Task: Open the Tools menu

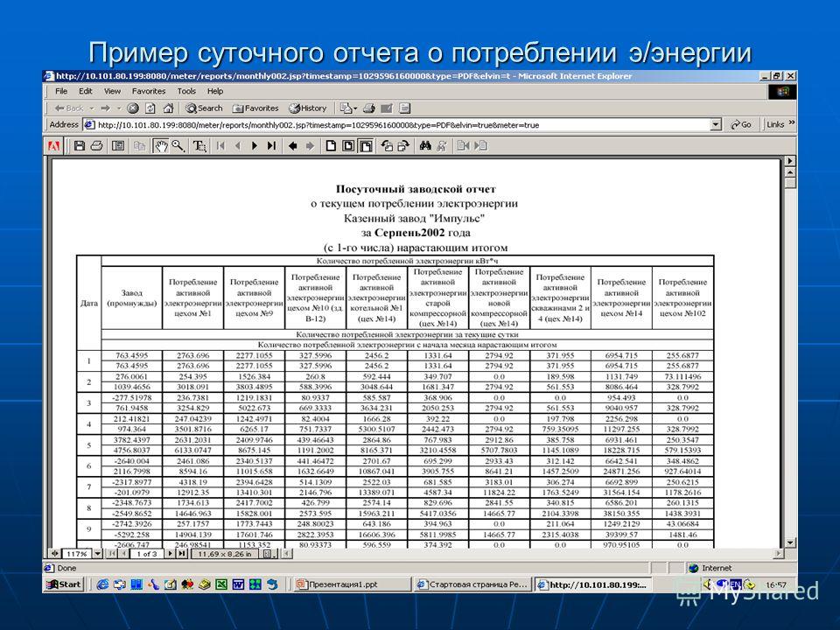Action: [186, 91]
